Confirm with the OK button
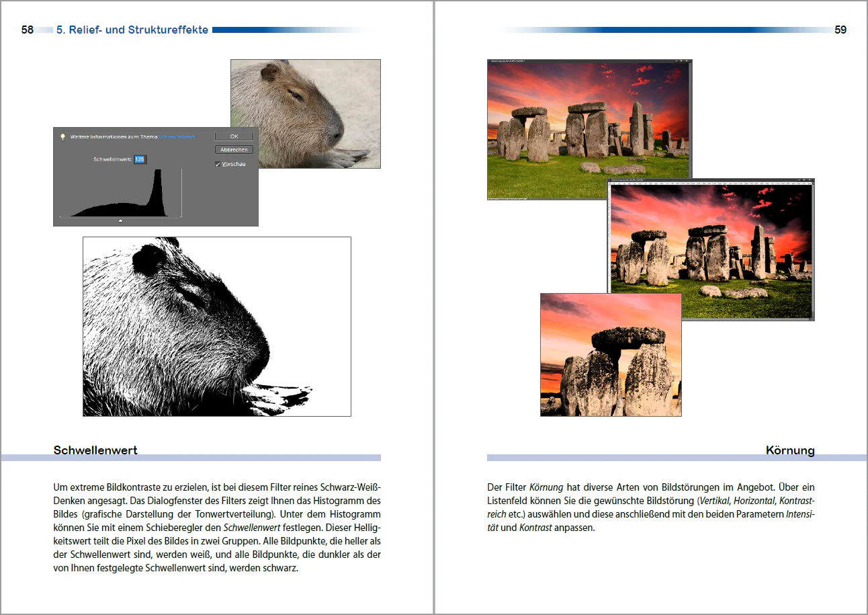The image size is (868, 615). click(x=234, y=136)
